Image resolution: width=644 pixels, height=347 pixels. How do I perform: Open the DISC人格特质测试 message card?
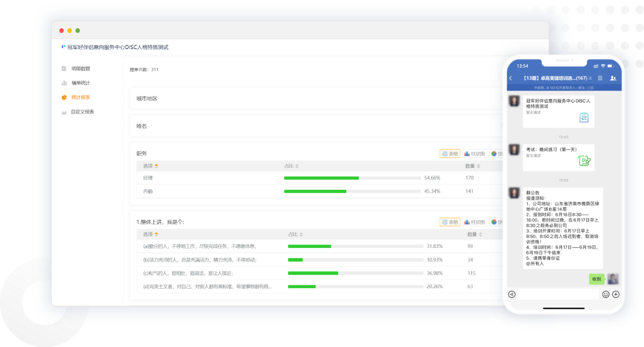tap(558, 111)
